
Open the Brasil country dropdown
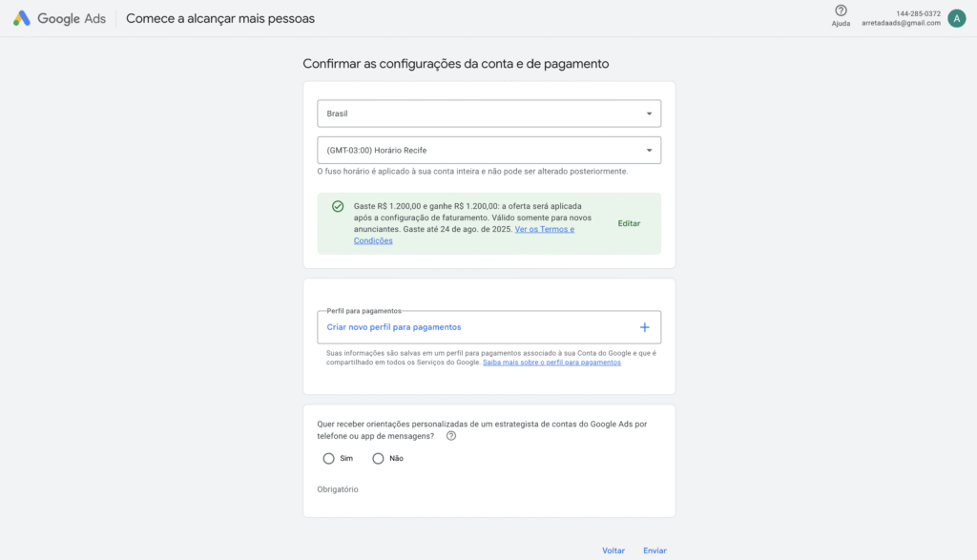[x=489, y=114]
